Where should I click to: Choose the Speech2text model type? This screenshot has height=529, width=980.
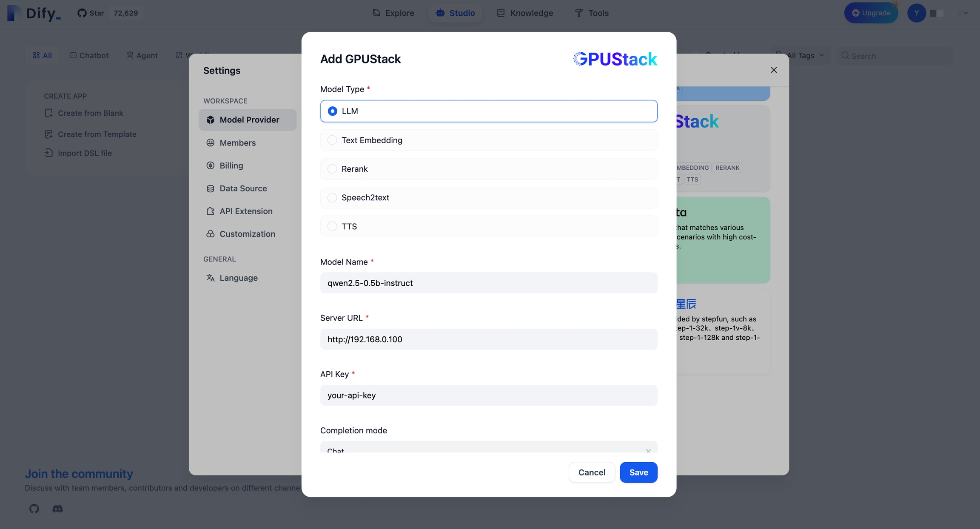[332, 198]
